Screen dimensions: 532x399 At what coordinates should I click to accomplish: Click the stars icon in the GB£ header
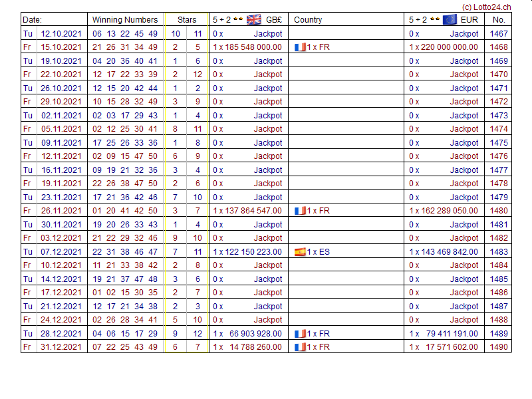239,19
